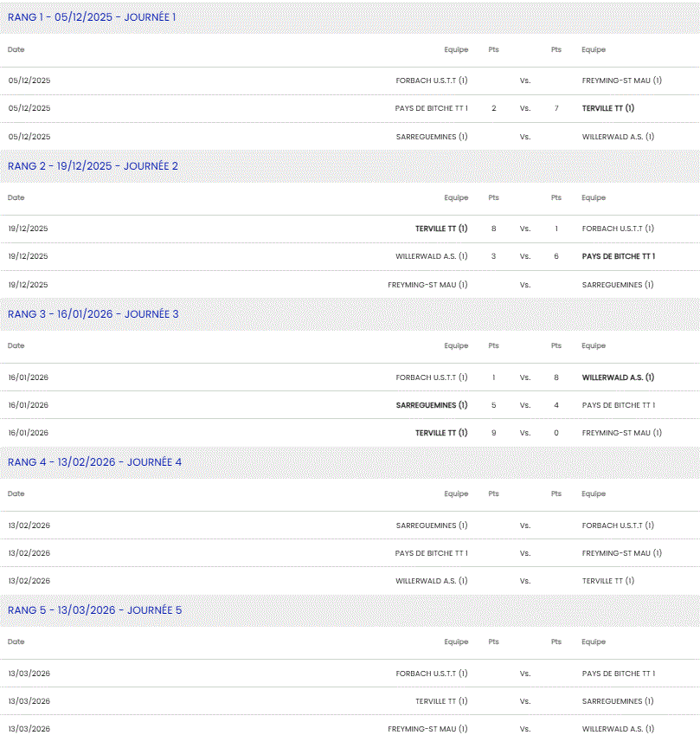Click the Date column header under RANG 1
The image size is (700, 748).
pyautogui.click(x=16, y=49)
